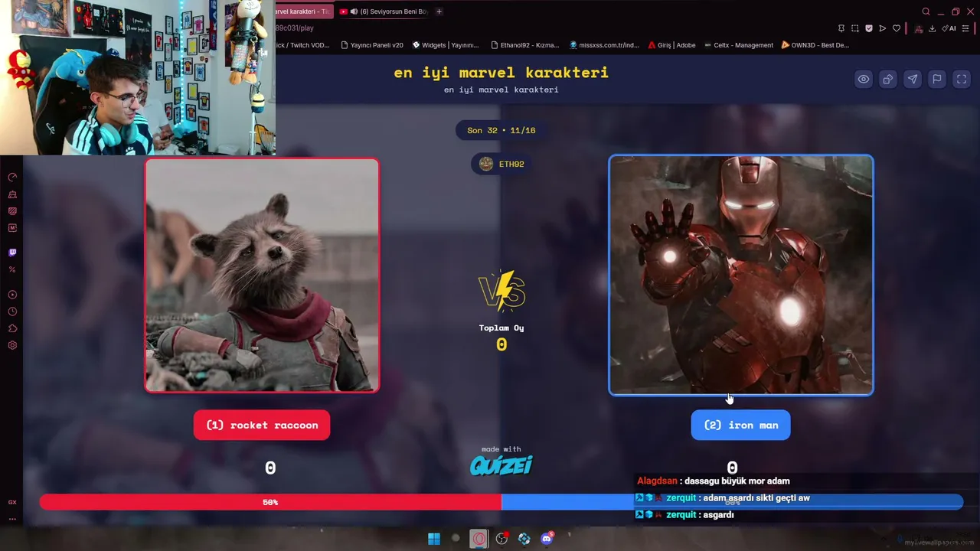Viewport: 980px width, 551px height.
Task: Open the striped panel sidebar icon
Action: click(12, 211)
